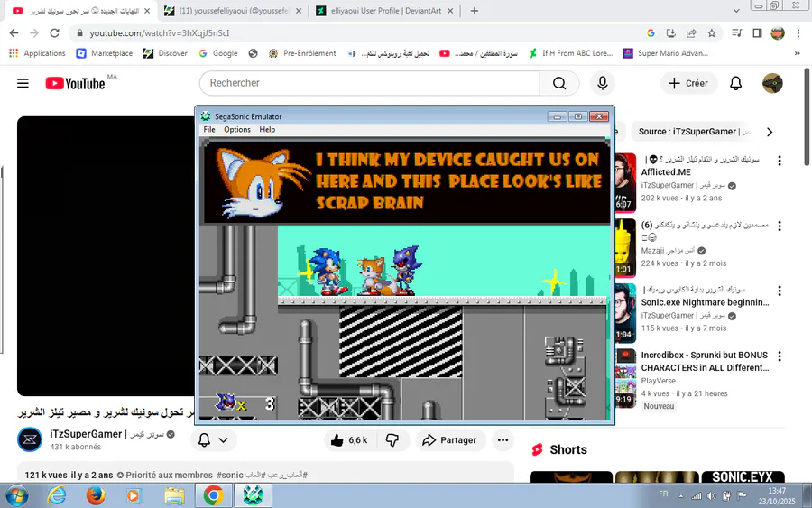Switch to elliyaoui DeviantArt tab
Viewport: 812px width, 508px height.
pos(386,11)
